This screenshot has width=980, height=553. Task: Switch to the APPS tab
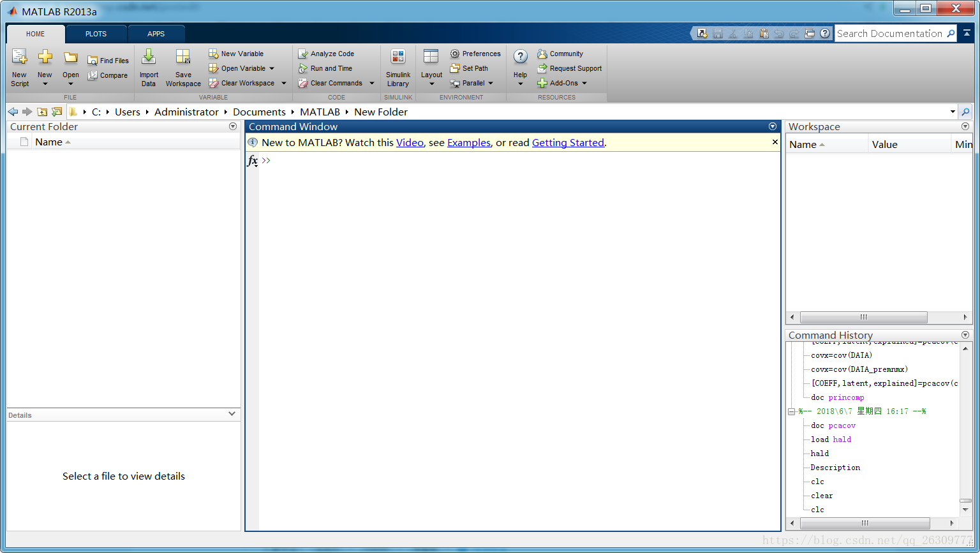(156, 34)
